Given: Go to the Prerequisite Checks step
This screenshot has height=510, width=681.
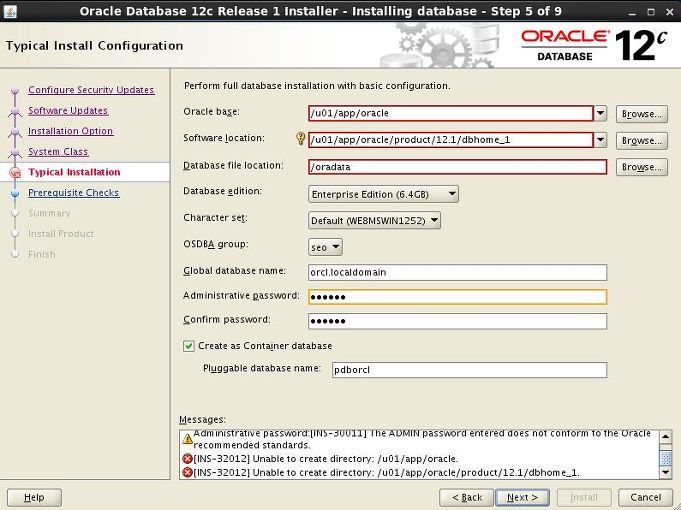Looking at the screenshot, I should [73, 193].
